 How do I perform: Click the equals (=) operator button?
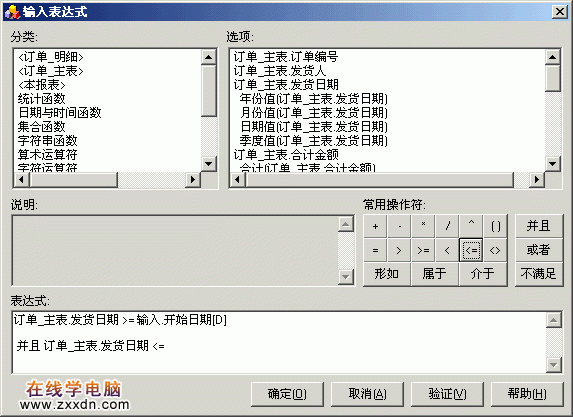pyautogui.click(x=375, y=250)
